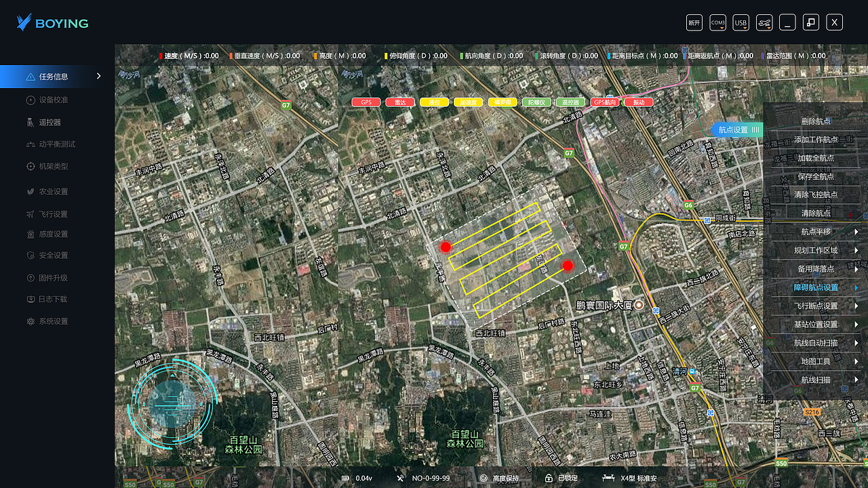Click the 任务信息 warning triangle icon
Viewport: 868px width, 488px height.
point(31,77)
